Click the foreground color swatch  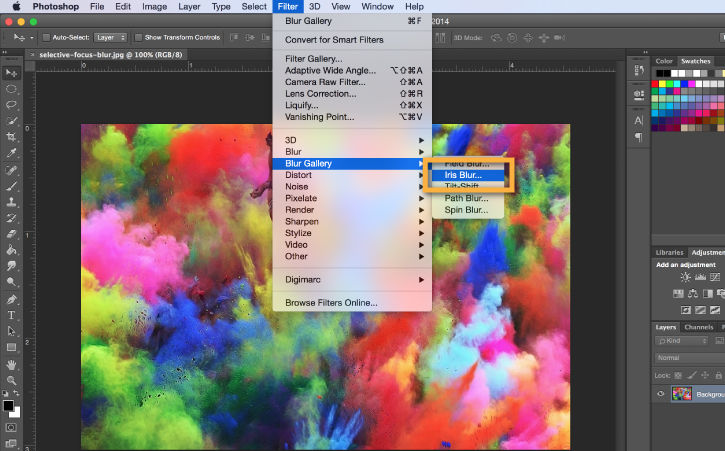[8, 406]
